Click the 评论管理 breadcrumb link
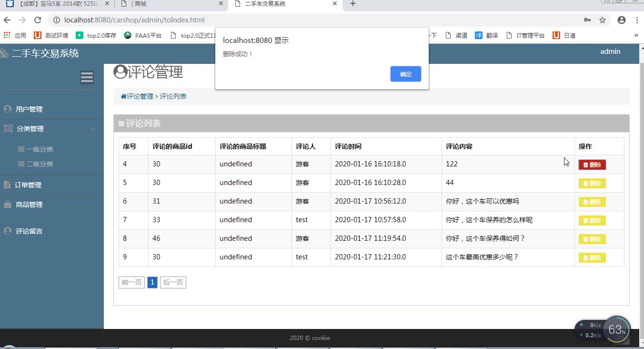This screenshot has width=644, height=349. [140, 96]
